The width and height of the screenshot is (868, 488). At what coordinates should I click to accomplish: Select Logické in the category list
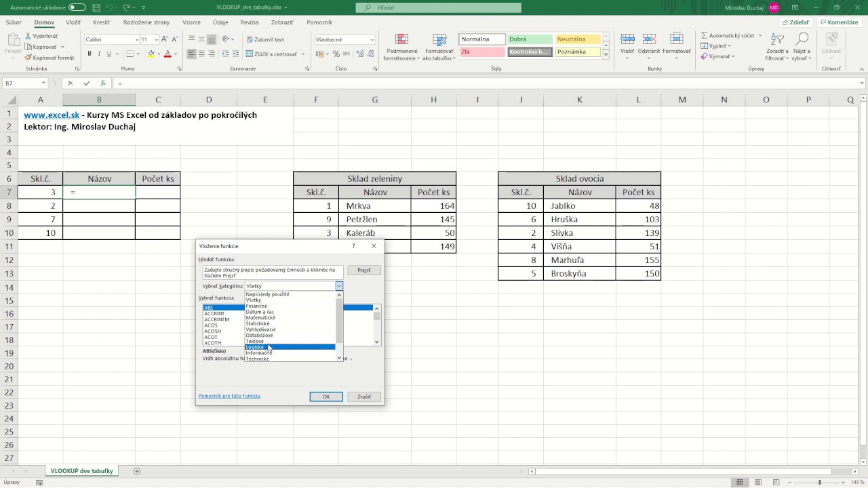290,347
